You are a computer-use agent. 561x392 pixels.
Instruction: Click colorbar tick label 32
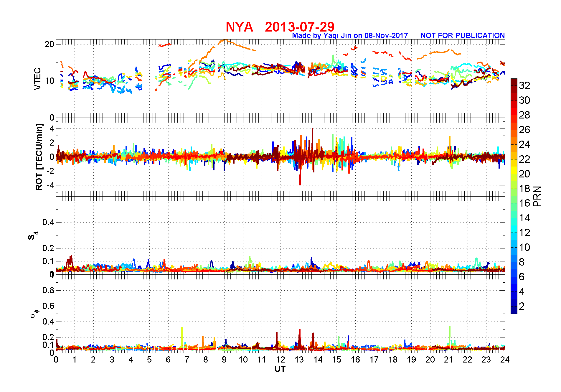point(524,85)
